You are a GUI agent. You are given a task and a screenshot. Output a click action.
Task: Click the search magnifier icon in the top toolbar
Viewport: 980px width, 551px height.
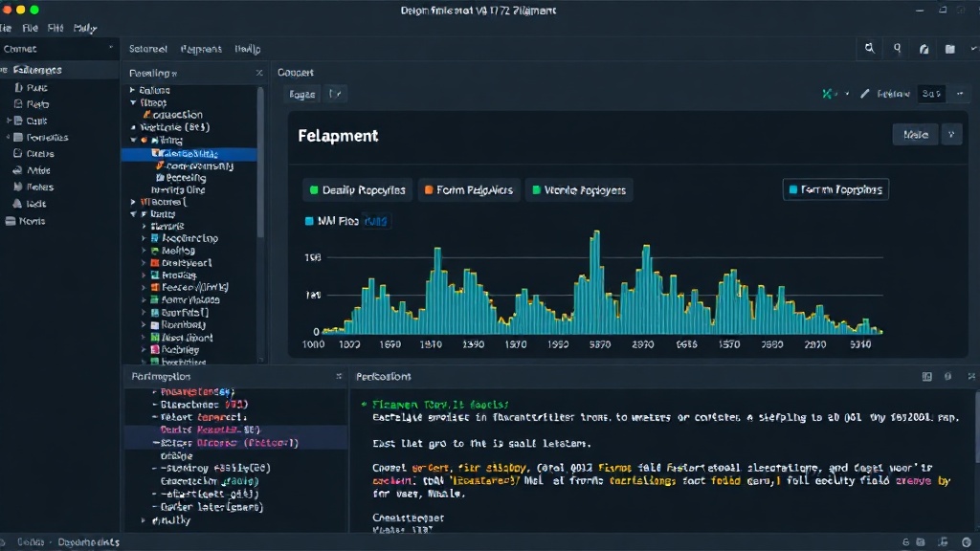(x=869, y=48)
